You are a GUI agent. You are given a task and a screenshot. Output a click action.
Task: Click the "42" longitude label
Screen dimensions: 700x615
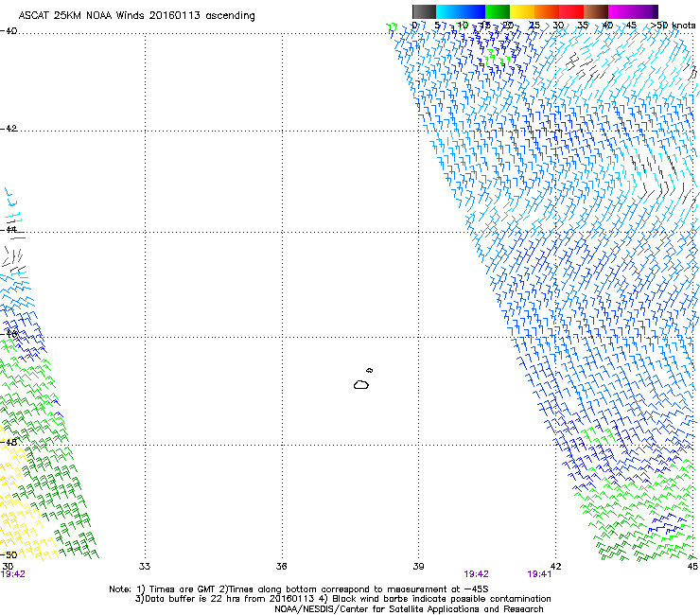click(555, 567)
